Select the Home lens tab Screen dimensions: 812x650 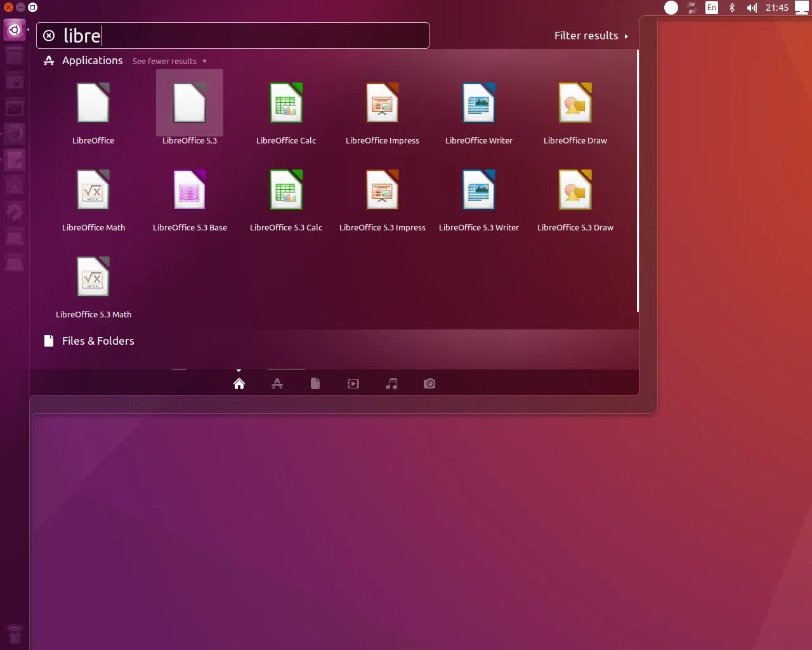(239, 383)
